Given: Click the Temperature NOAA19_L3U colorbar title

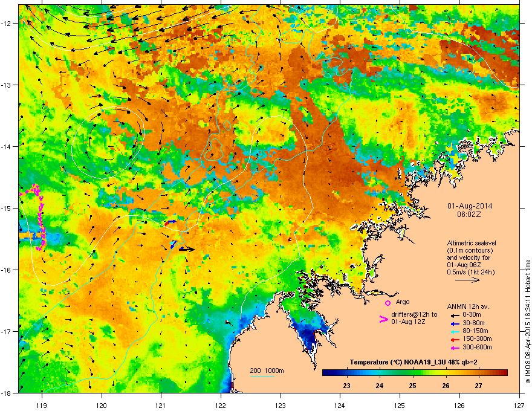Looking at the screenshot, I should click(x=414, y=362).
